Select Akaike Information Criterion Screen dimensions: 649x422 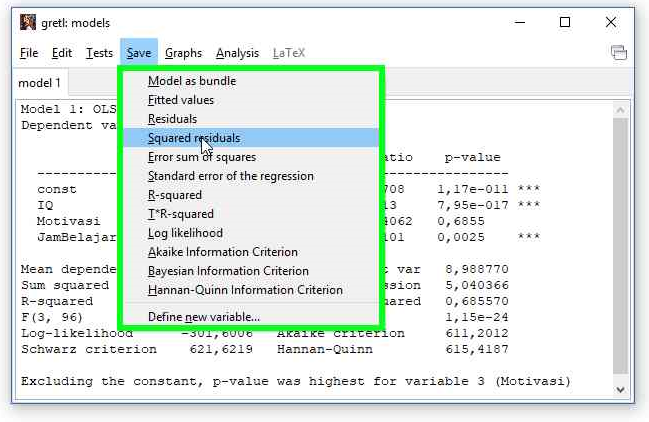[x=222, y=252]
